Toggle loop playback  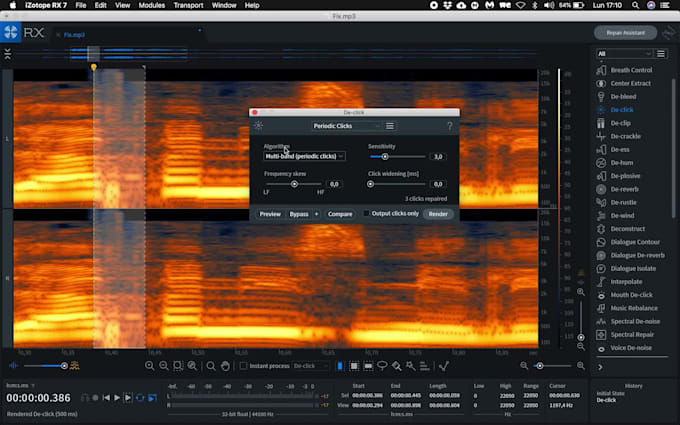140,398
